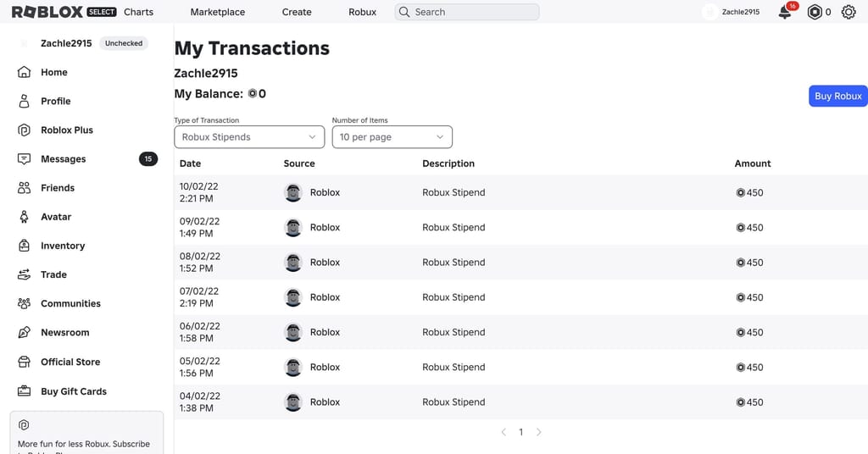Open the Charts tab in navigation
The width and height of the screenshot is (868, 454).
[138, 12]
